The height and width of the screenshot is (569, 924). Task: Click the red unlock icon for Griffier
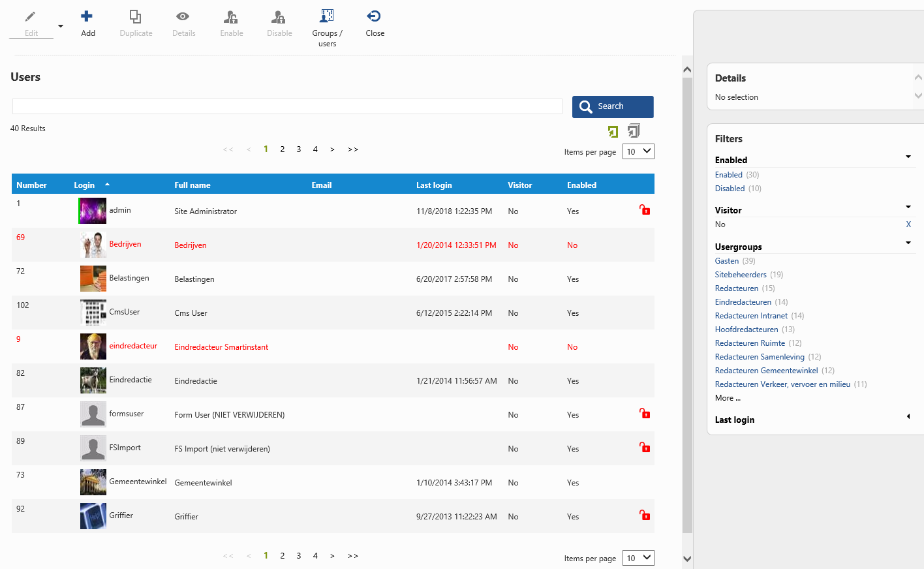pyautogui.click(x=645, y=515)
